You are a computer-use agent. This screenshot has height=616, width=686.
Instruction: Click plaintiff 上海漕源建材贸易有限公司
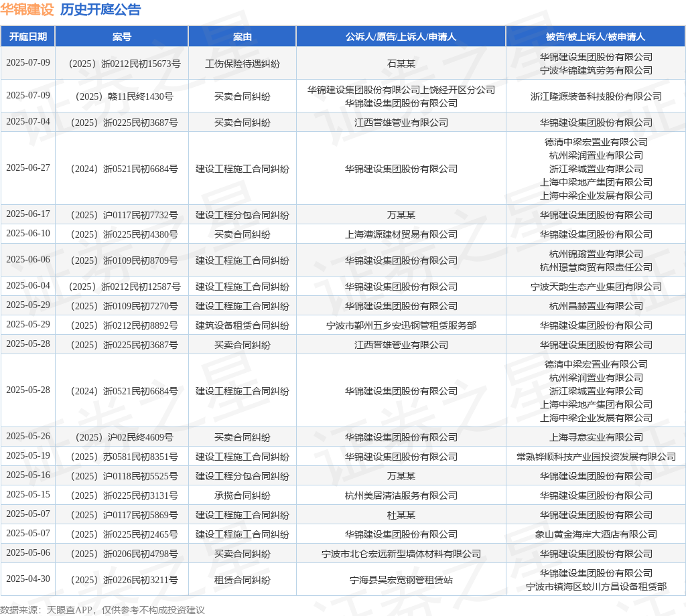(x=401, y=235)
